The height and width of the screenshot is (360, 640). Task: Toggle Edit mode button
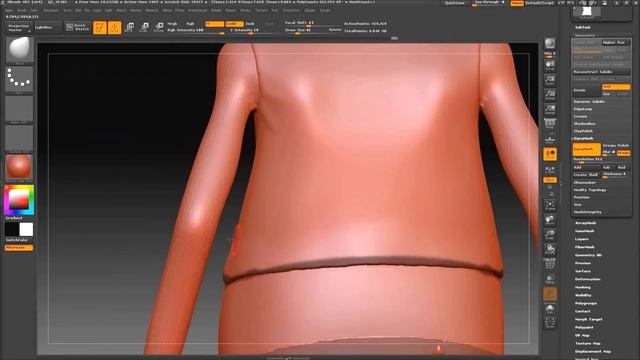click(100, 27)
